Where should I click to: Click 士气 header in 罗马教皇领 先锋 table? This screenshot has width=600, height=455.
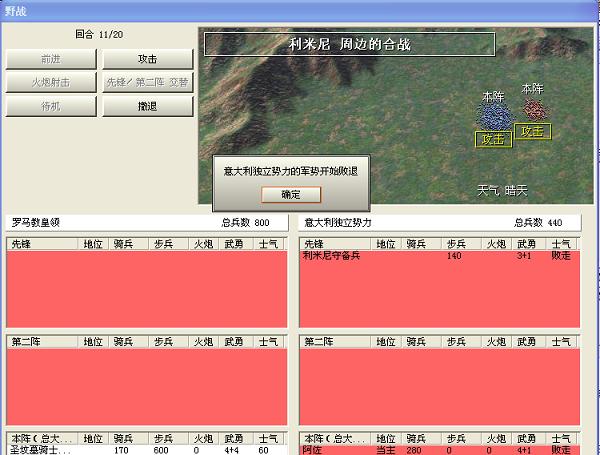[268, 244]
